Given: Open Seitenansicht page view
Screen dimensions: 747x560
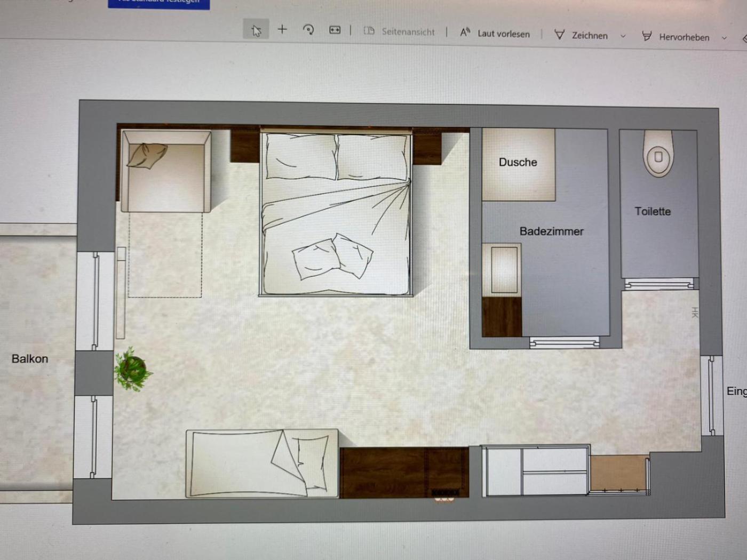Looking at the screenshot, I should [400, 31].
